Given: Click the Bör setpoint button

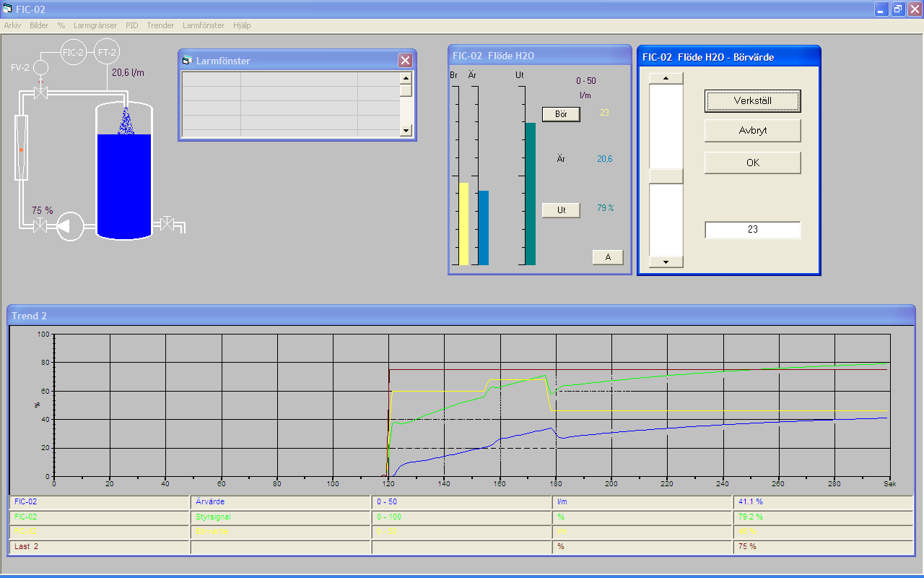Looking at the screenshot, I should click(x=561, y=114).
